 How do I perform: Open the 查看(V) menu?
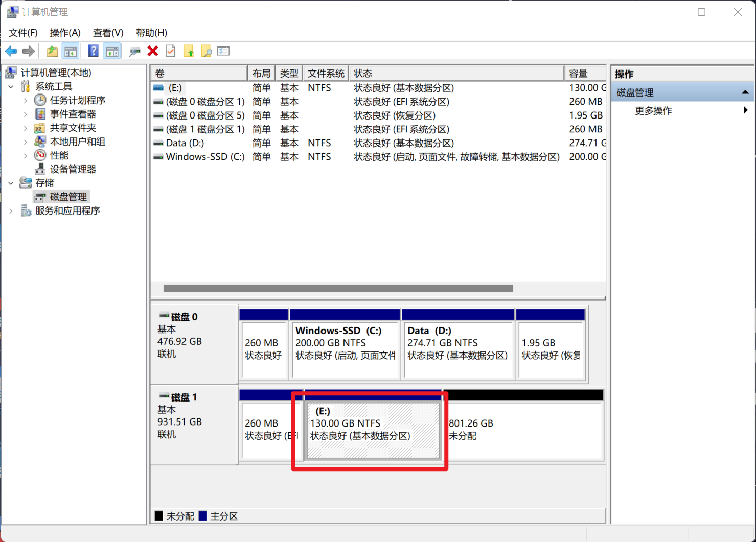pyautogui.click(x=108, y=33)
